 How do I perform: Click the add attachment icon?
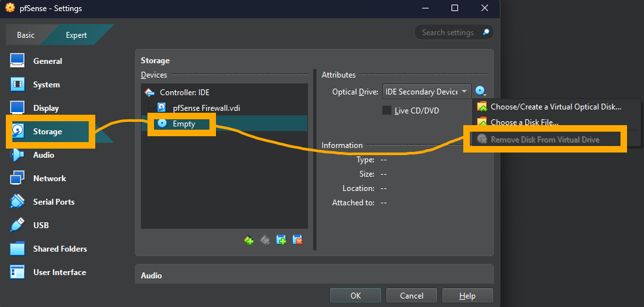coord(281,240)
